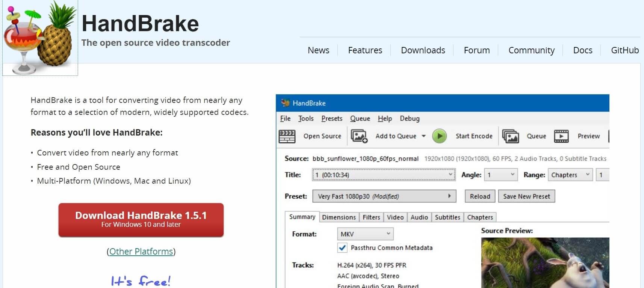Click the HandBrake cocktail and pineapple logo
The image size is (644, 288).
40,38
